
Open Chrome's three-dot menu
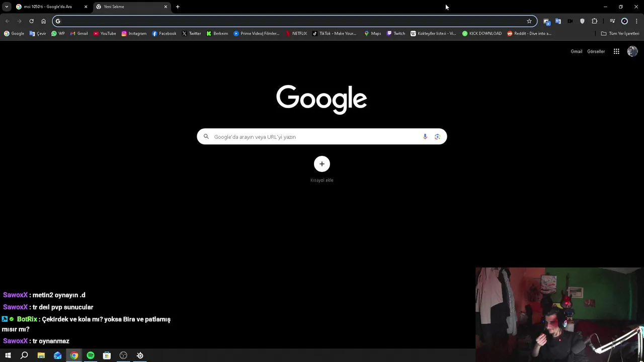pyautogui.click(x=636, y=21)
